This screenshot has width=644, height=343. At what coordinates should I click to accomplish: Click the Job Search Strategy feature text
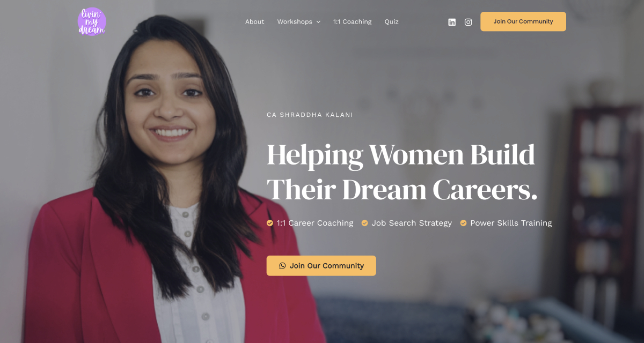[x=412, y=223]
